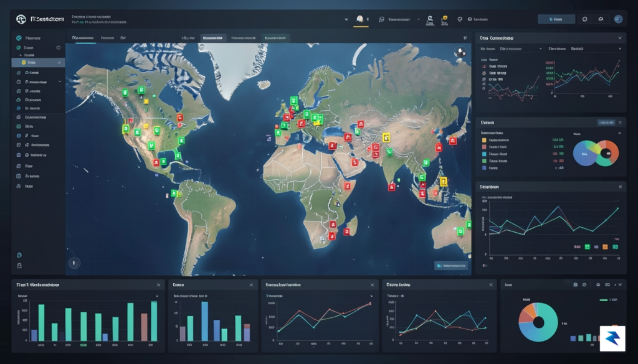Click the second toolbar icon in the bottom-right pie panel
The height and width of the screenshot is (364, 638).
[584, 285]
